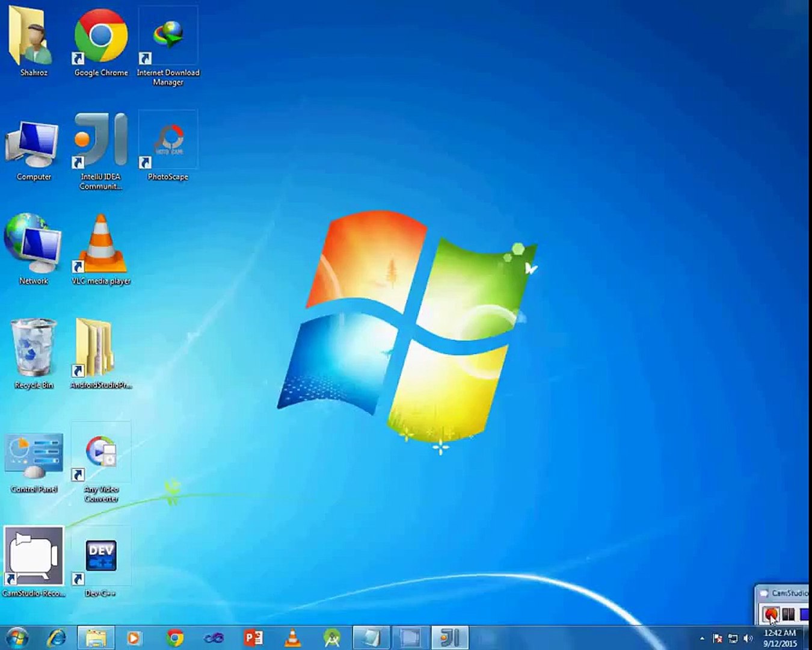Pause recording in the CamStudio window
This screenshot has width=812, height=650.
(x=787, y=614)
